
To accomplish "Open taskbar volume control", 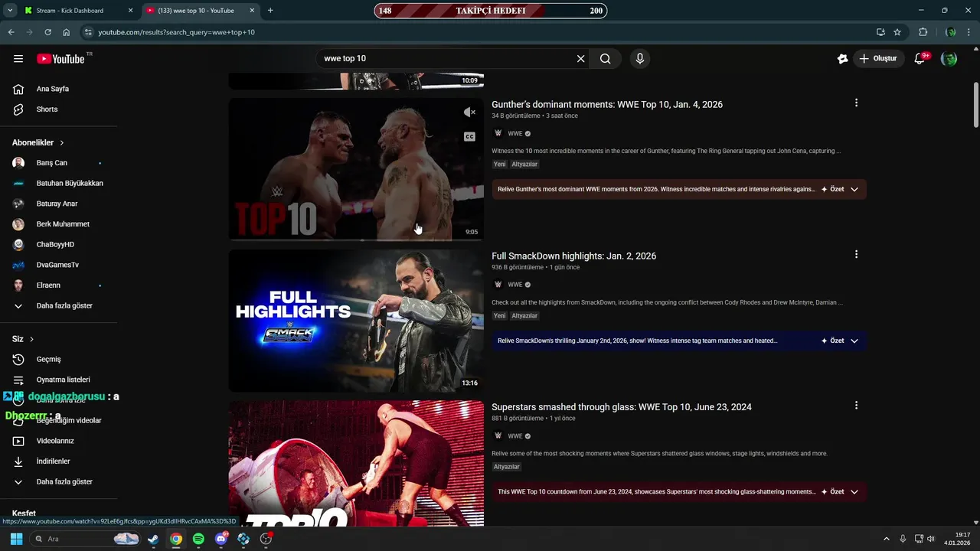I will 931,539.
